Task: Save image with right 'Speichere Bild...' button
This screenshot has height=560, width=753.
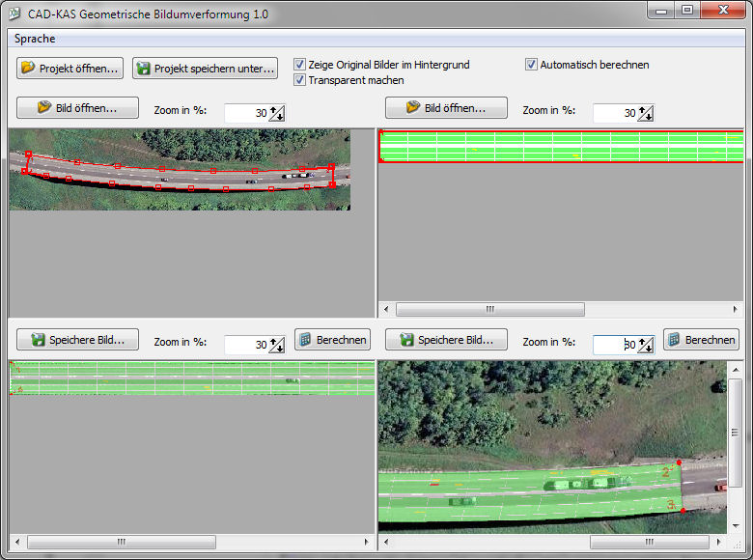Action: 446,340
